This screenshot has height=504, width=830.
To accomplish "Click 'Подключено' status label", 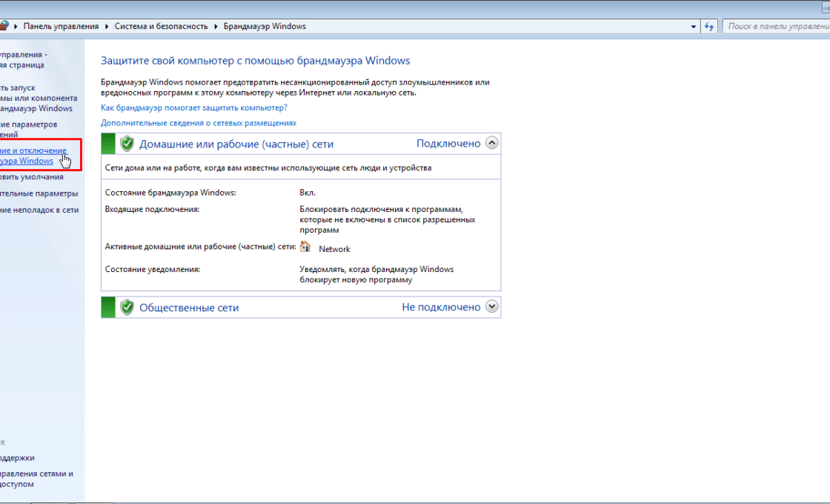I will [x=448, y=144].
